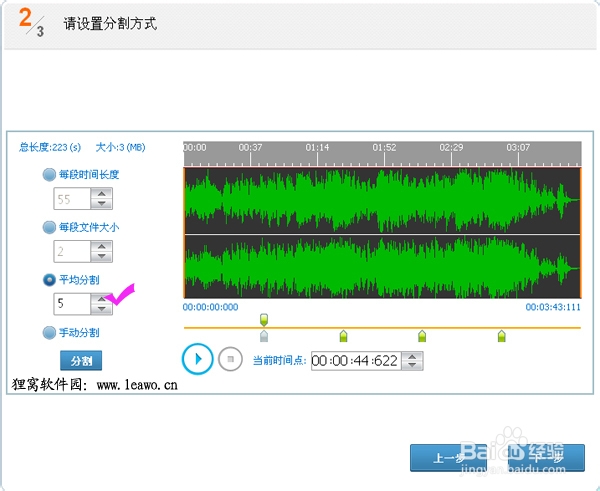This screenshot has height=491, width=600.
Task: Select the third green split marker
Action: pos(422,336)
